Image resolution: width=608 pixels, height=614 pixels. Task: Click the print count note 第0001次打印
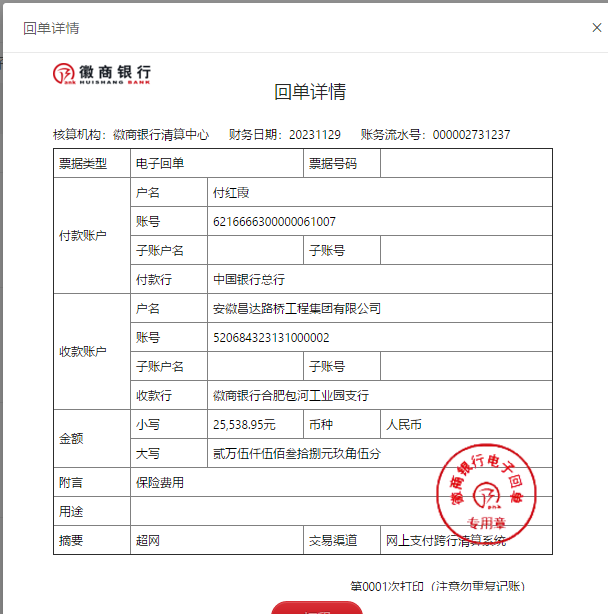click(437, 586)
